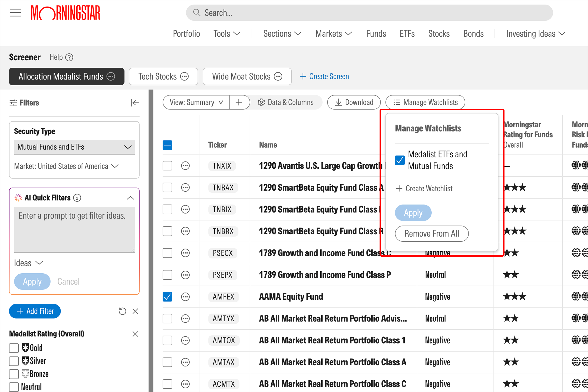Clear all filters with X next to reset
588x392 pixels.
(135, 311)
